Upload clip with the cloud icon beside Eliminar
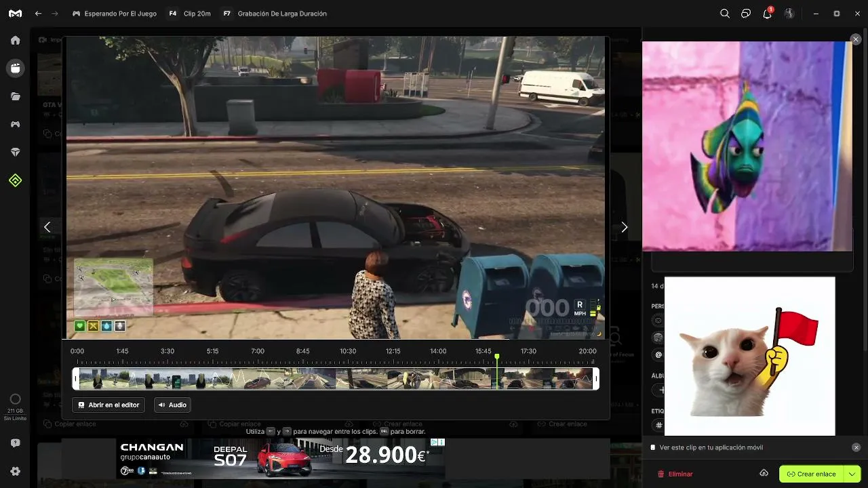Screen dimensions: 868x488 click(764, 473)
